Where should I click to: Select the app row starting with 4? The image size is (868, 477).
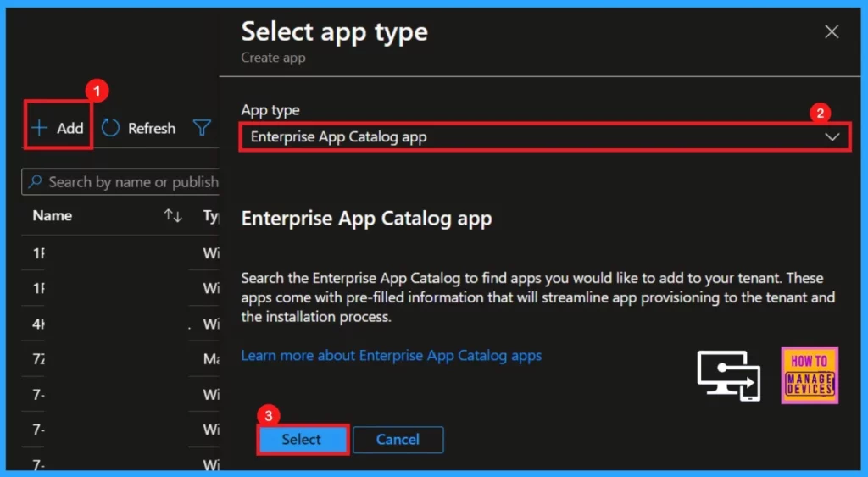(120, 324)
